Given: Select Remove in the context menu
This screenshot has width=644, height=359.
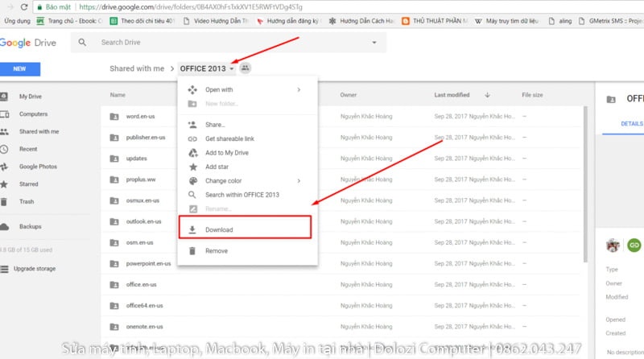Looking at the screenshot, I should click(x=248, y=250).
